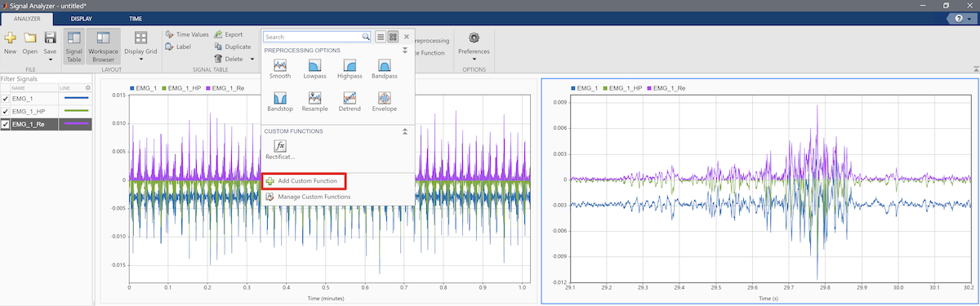Screen dimensions: 980x306
Task: Click the LINE column header
Action: pos(66,87)
